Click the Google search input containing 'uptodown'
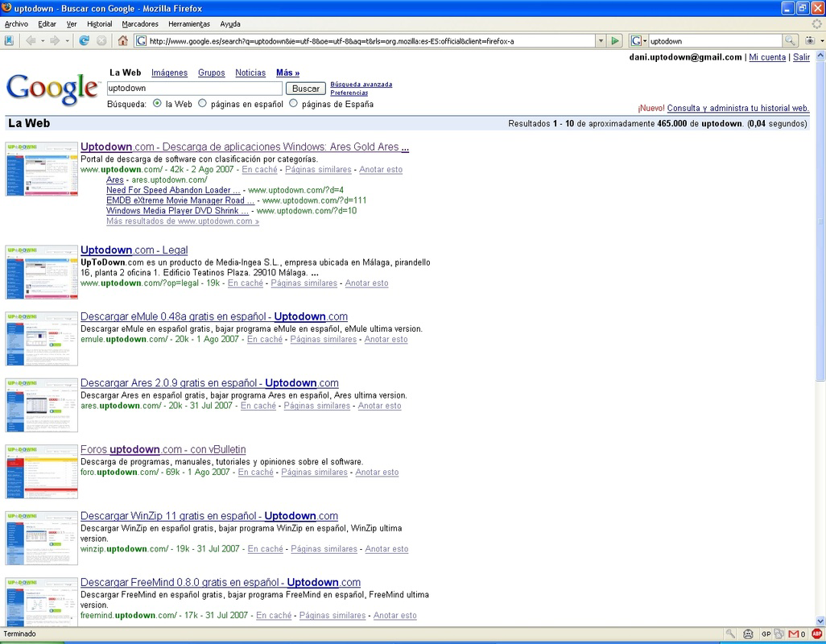Screen dimensions: 826x644 [x=194, y=89]
